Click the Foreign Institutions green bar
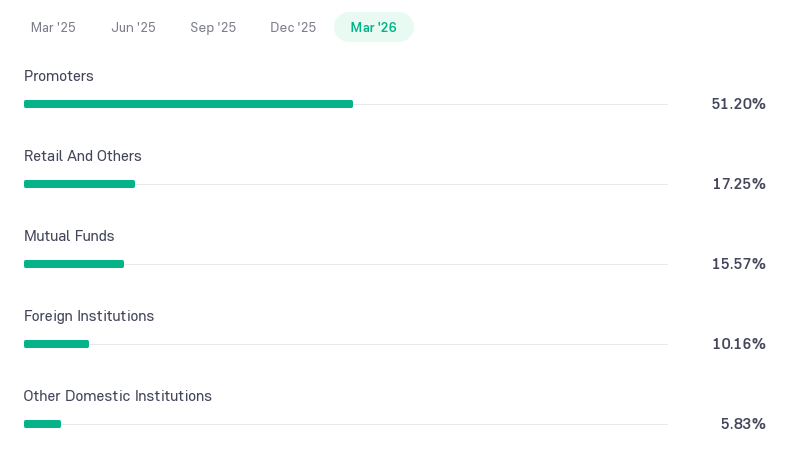 tap(56, 344)
